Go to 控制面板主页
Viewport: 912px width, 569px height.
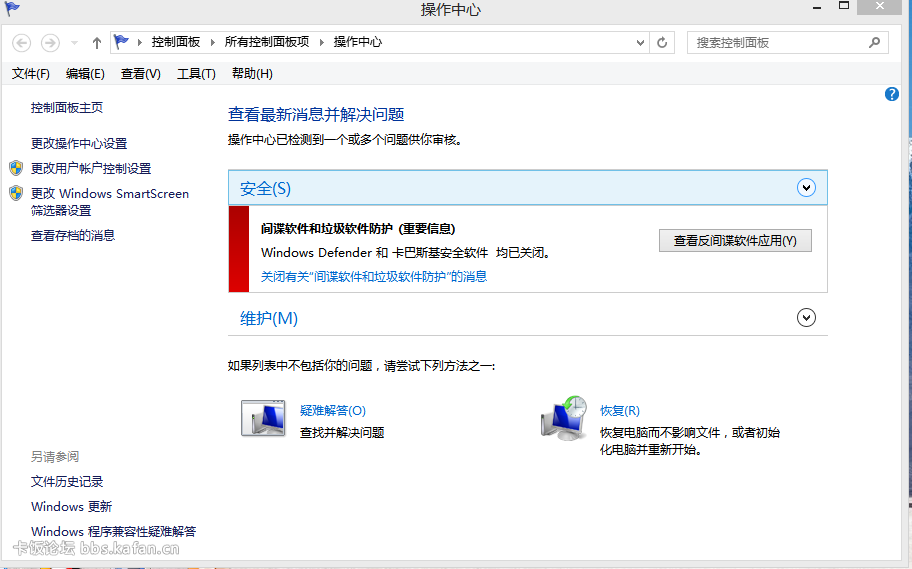(x=67, y=108)
